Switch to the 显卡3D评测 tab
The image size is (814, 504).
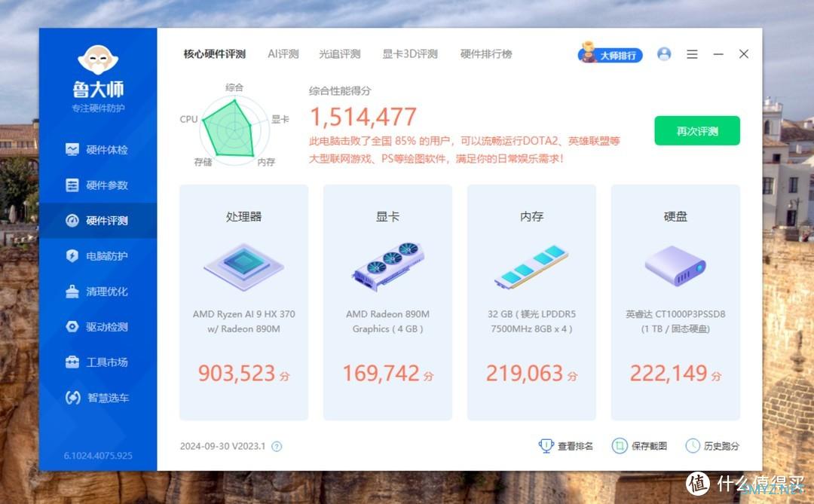coord(410,54)
